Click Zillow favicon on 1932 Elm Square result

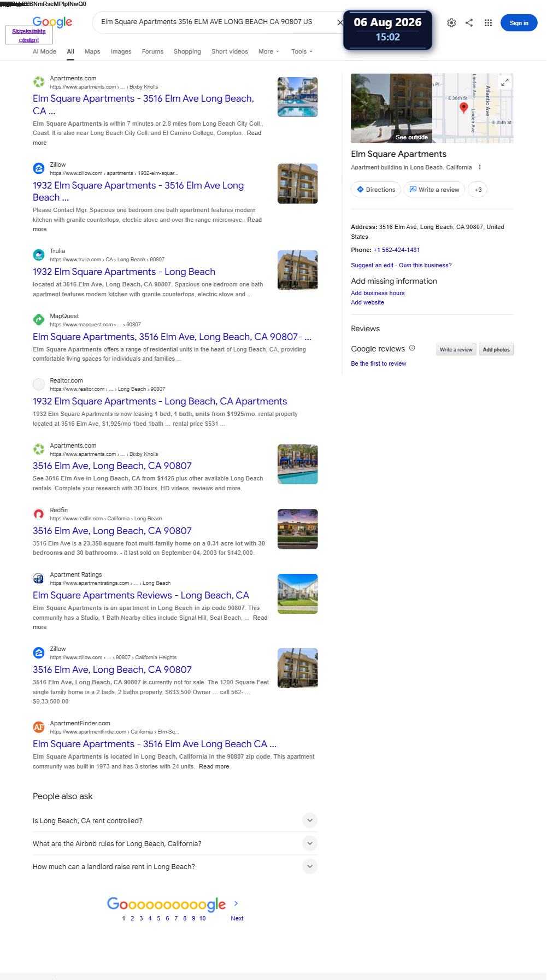click(39, 168)
